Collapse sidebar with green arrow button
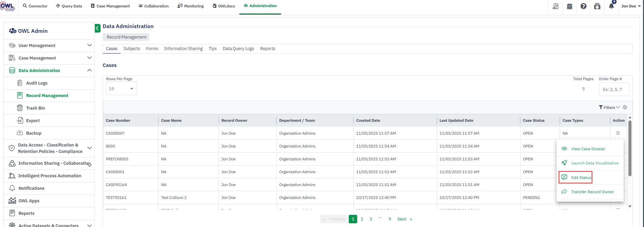The image size is (644, 227). pos(98,28)
